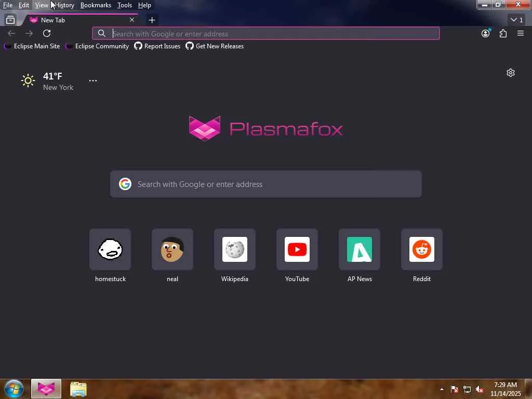Close the New Tab tab

[132, 20]
